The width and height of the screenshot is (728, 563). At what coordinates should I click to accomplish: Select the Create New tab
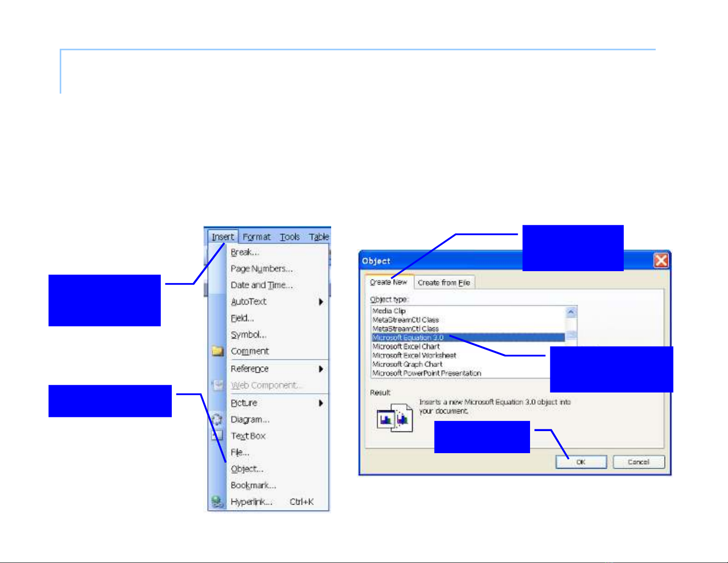click(x=389, y=282)
